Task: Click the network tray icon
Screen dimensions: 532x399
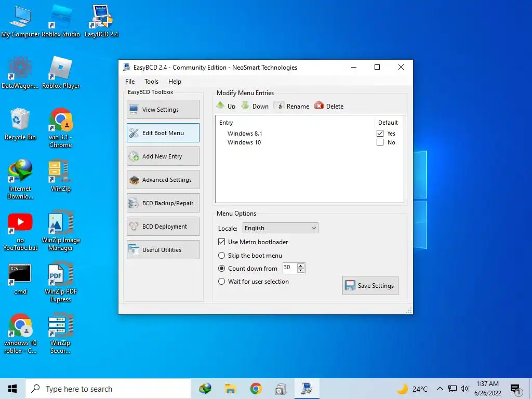Action: pos(453,389)
